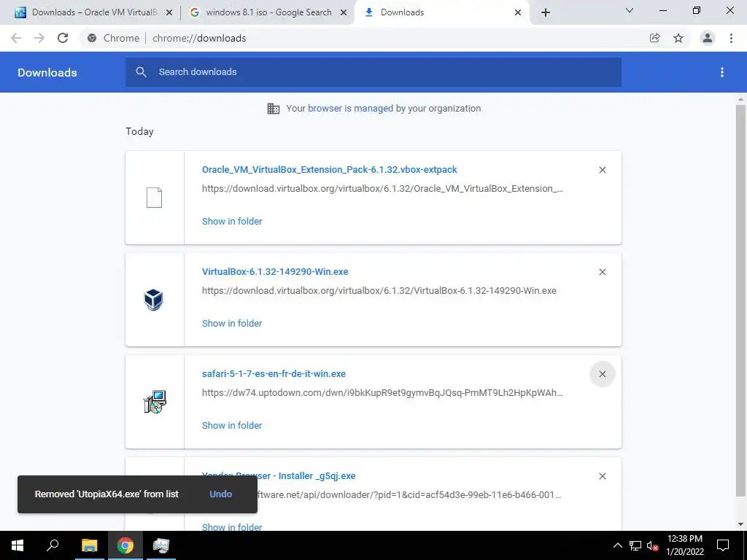Click the uptodown Safari source URL
This screenshot has width=747, height=560.
point(382,393)
